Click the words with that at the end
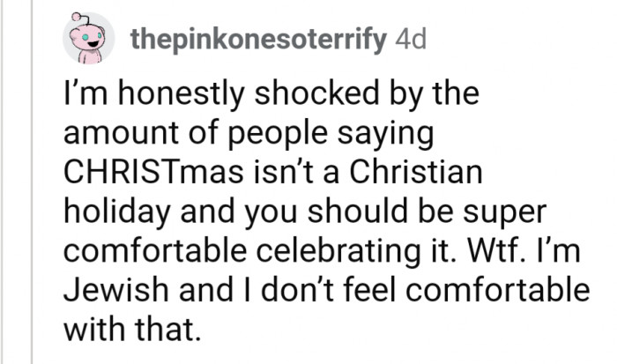This screenshot has width=617, height=364. [132, 330]
